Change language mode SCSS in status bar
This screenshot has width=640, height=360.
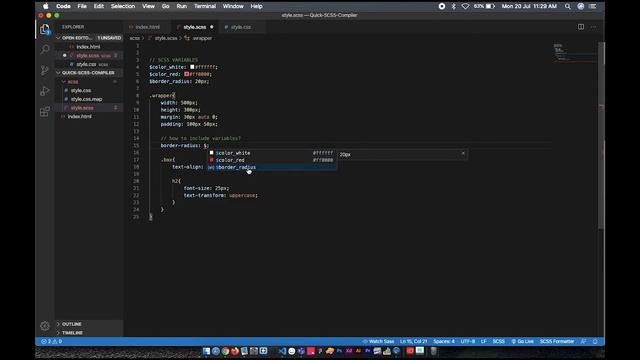pos(498,341)
